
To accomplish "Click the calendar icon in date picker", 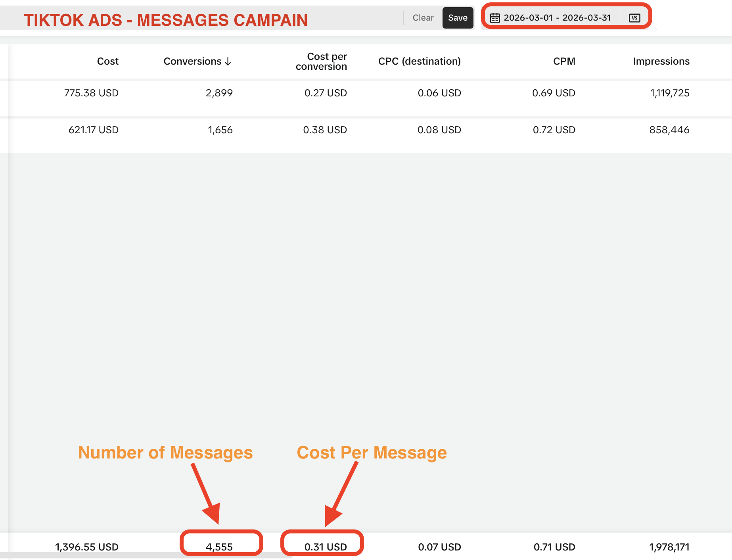I will [495, 18].
